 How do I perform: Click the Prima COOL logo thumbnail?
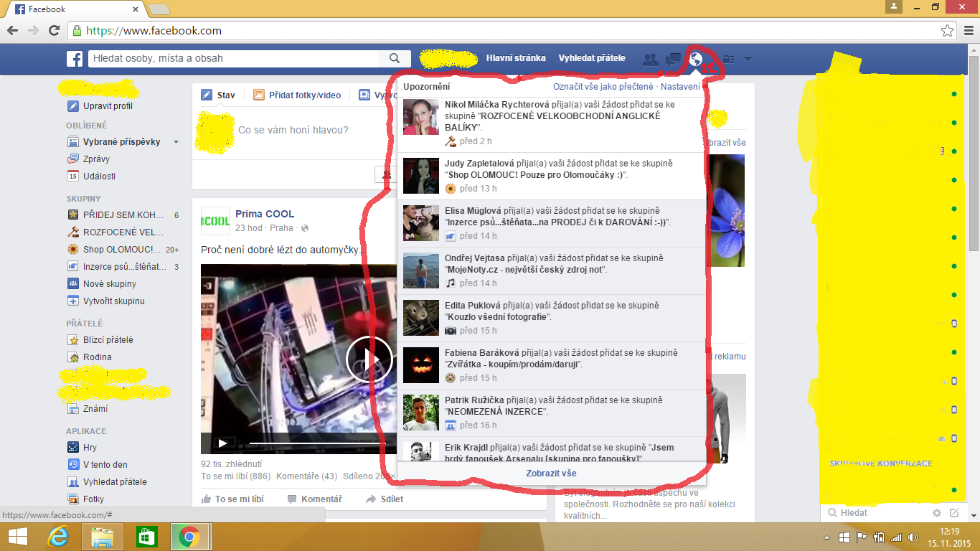215,220
